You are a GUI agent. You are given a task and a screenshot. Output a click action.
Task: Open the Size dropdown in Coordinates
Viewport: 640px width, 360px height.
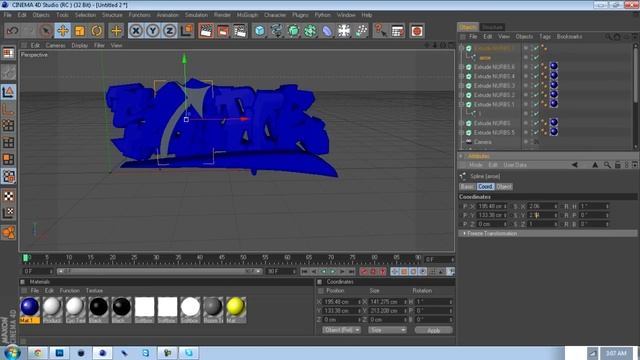(x=387, y=330)
